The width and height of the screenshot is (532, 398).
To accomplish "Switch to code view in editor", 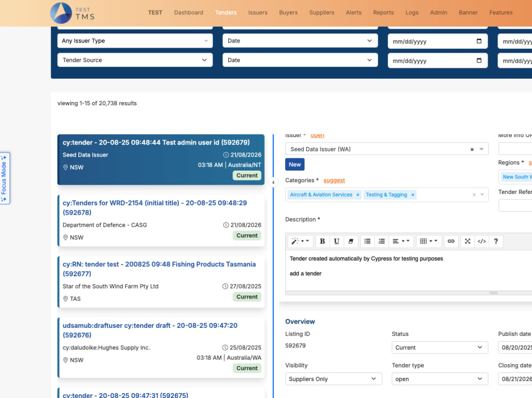I will click(482, 241).
